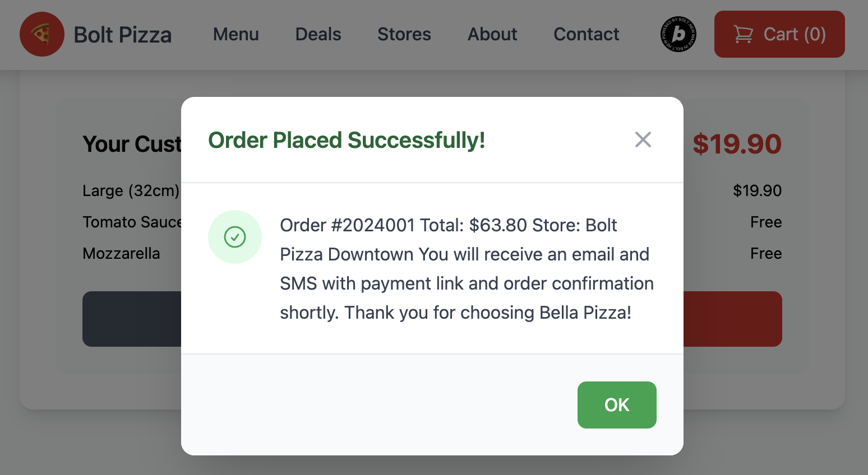868x475 pixels.
Task: Click the shopping cart icon
Action: [x=744, y=34]
